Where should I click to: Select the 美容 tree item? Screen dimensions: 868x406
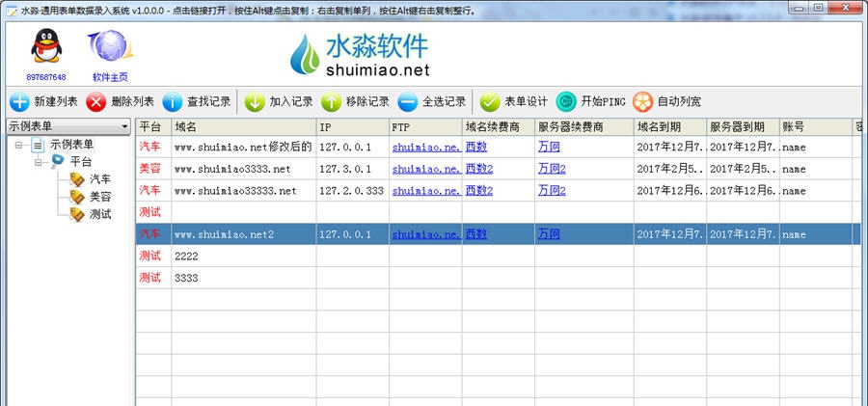(x=100, y=197)
